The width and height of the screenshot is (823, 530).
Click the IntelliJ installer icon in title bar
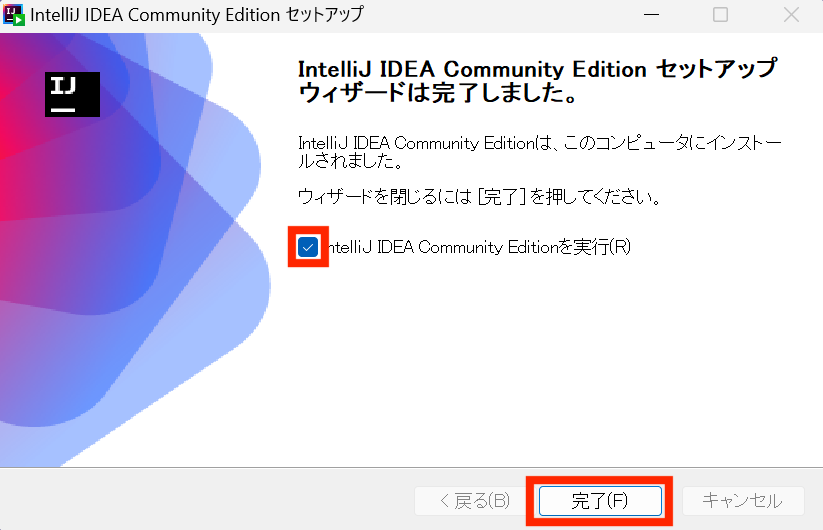[x=14, y=15]
